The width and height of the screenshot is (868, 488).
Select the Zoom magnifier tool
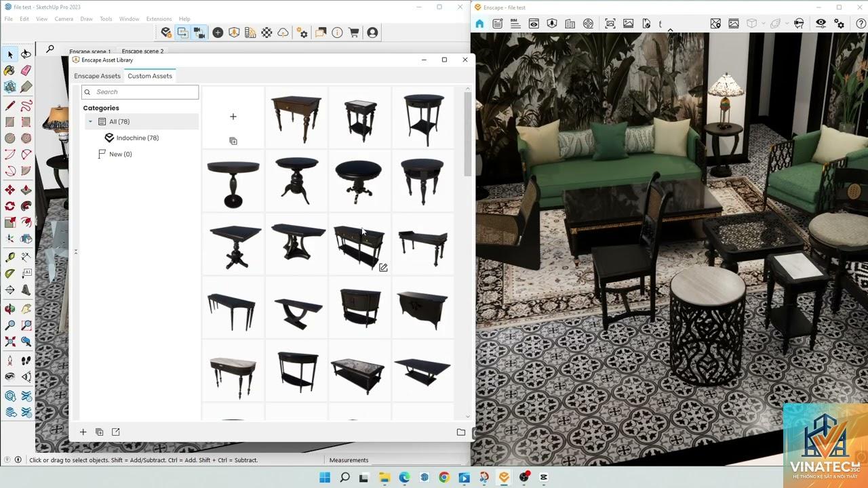(10, 325)
